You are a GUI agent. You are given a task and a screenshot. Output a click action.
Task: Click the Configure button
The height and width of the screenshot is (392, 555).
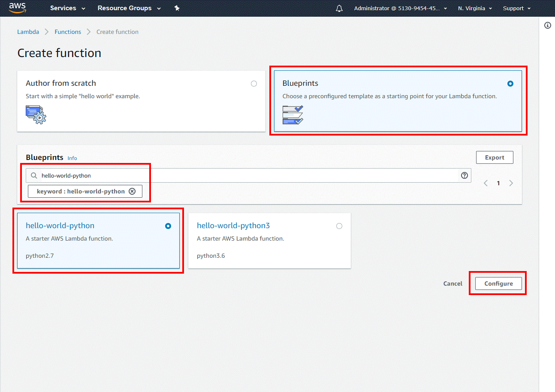tap(498, 283)
